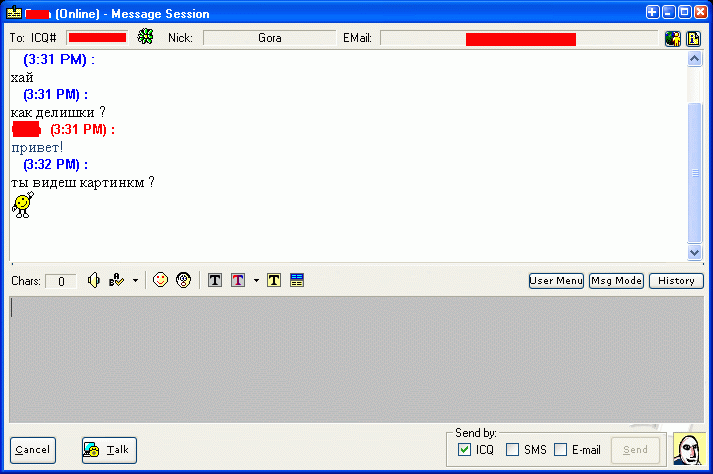Open the message layout table icon

[296, 280]
